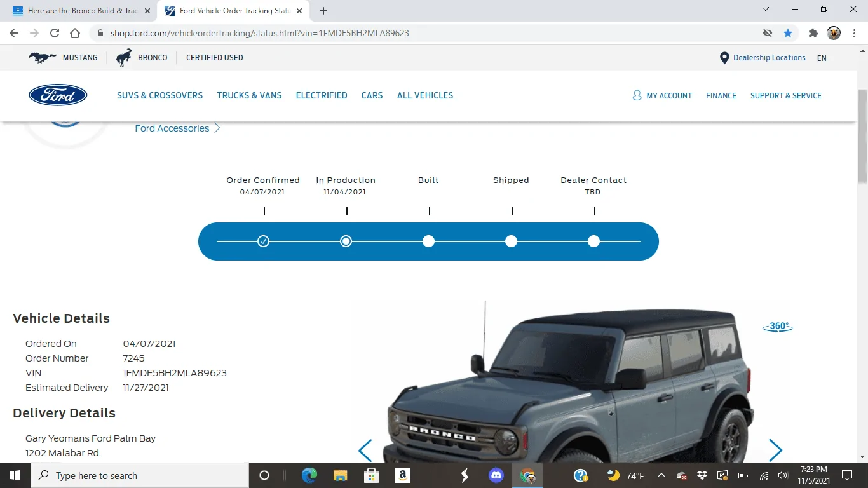Screen dimensions: 868x488
Task: Switch language via EN selector
Action: pyautogui.click(x=822, y=58)
